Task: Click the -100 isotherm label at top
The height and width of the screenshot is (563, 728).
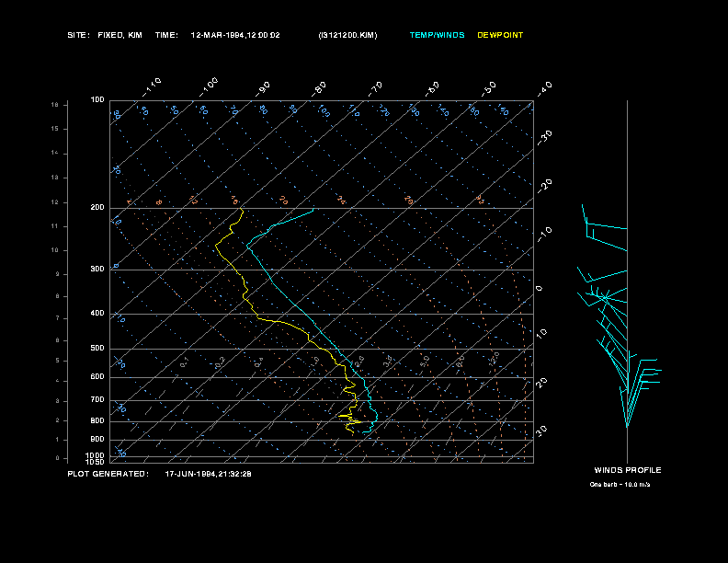Action: coord(209,87)
